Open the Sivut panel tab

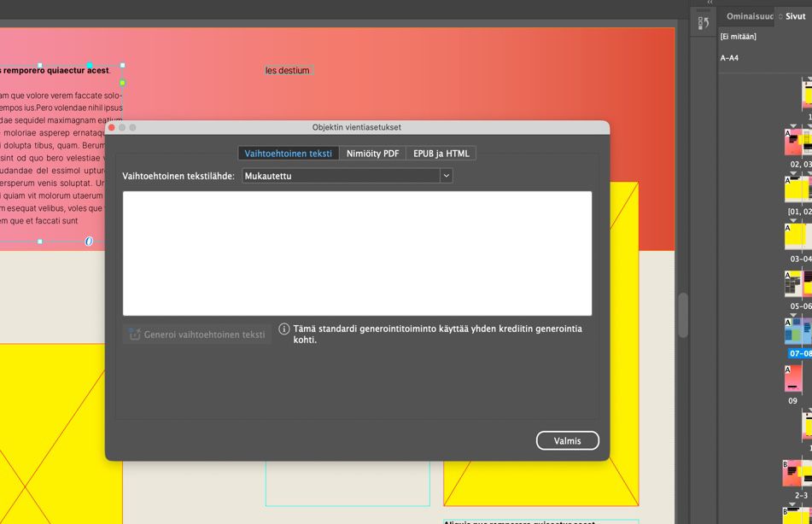click(x=794, y=16)
